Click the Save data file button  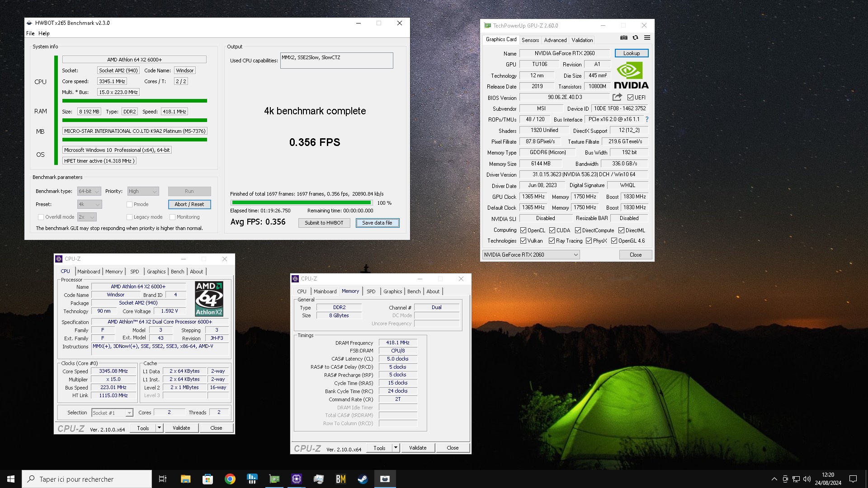[377, 223]
